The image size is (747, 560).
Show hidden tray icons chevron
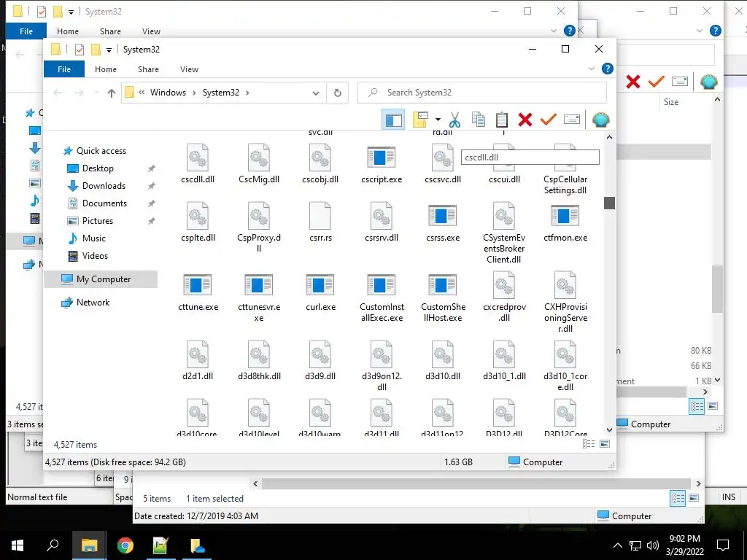click(617, 545)
